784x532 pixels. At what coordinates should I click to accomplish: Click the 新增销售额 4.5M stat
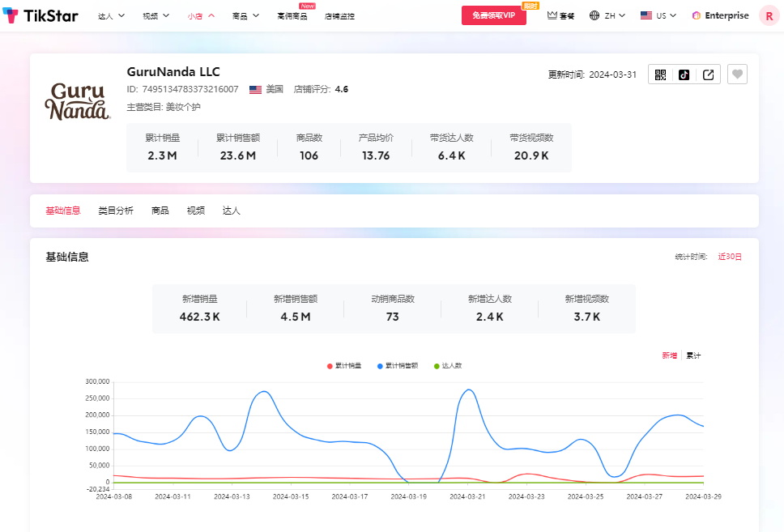click(296, 308)
